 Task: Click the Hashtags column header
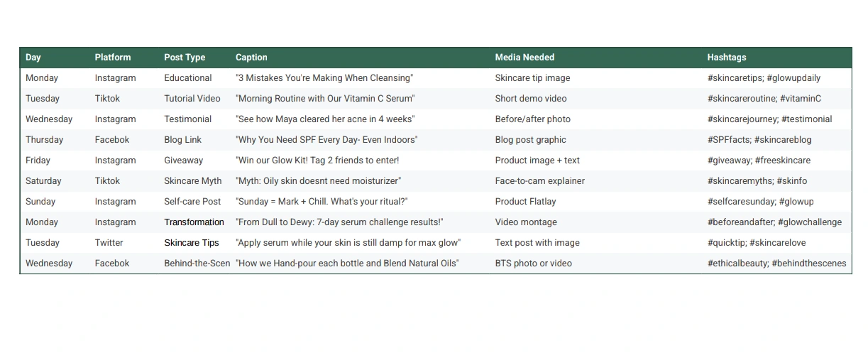[726, 58]
